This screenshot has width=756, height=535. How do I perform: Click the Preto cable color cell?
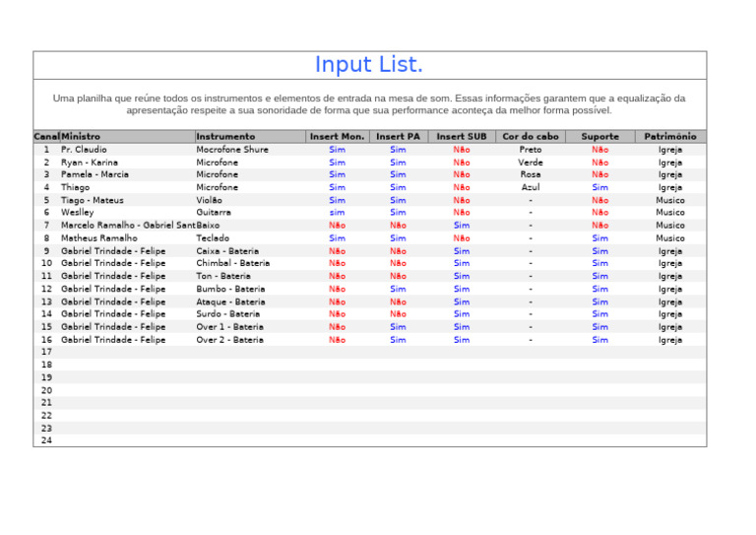(x=530, y=150)
